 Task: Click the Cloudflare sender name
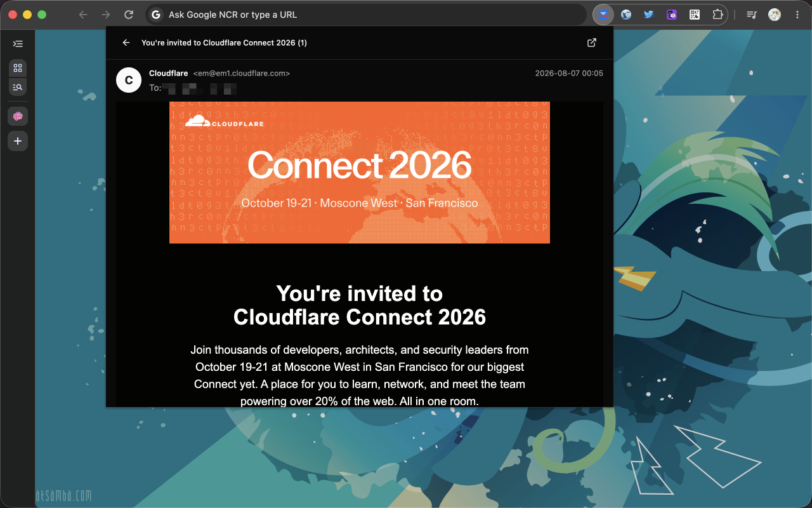click(168, 74)
